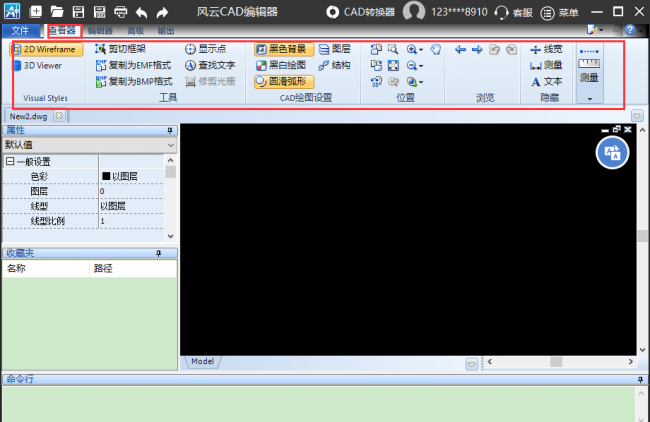Switch to the 高级 tab
The image size is (650, 422).
pos(136,31)
